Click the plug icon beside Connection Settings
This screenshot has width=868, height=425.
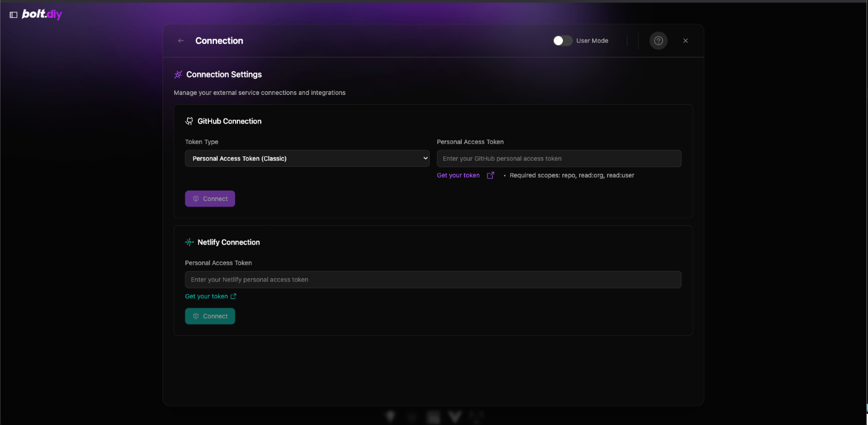tap(179, 74)
